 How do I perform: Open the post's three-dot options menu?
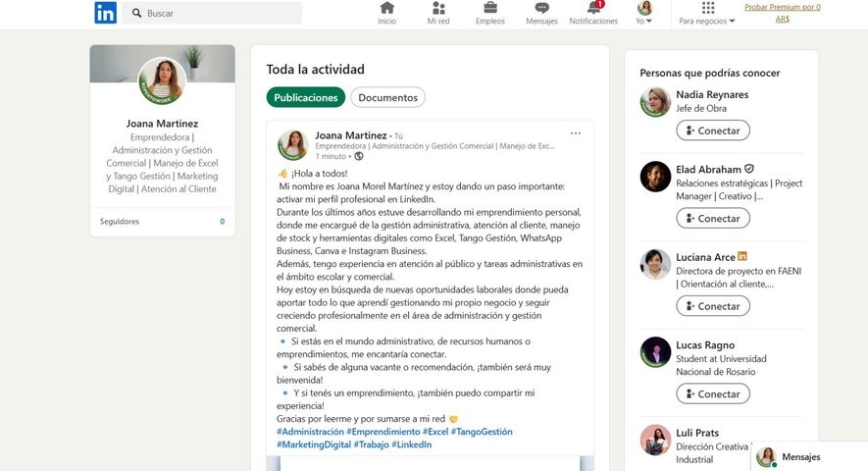pos(576,133)
